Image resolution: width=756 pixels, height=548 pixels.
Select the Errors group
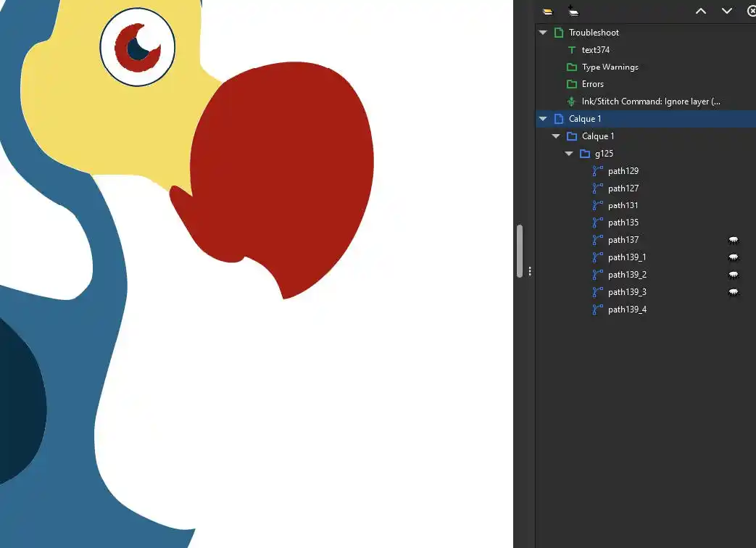[592, 84]
